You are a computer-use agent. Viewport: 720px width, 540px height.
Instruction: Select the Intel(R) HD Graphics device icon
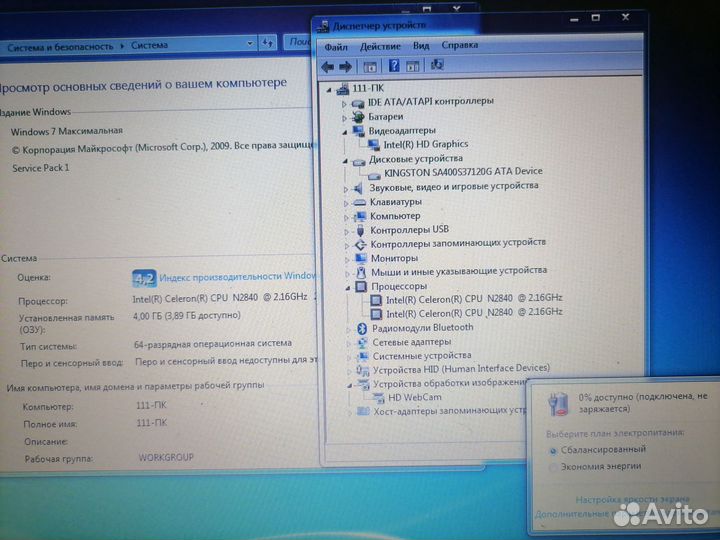pos(374,145)
